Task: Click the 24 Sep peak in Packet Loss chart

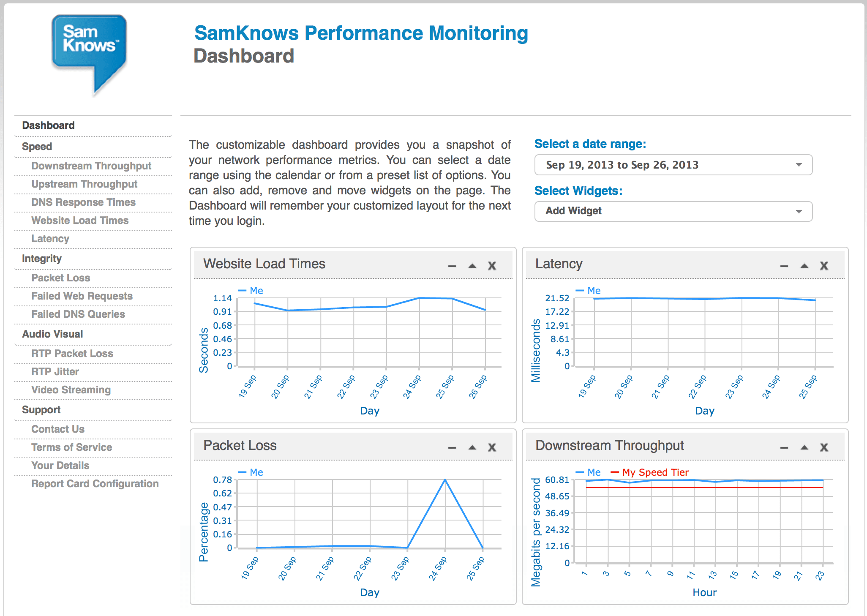Action: 445,480
